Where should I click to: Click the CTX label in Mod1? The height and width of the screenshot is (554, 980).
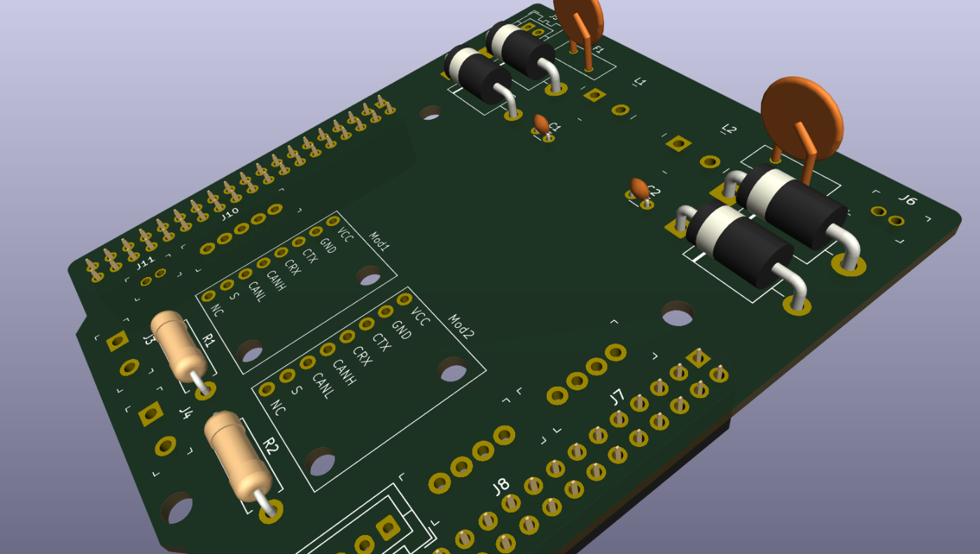(310, 256)
